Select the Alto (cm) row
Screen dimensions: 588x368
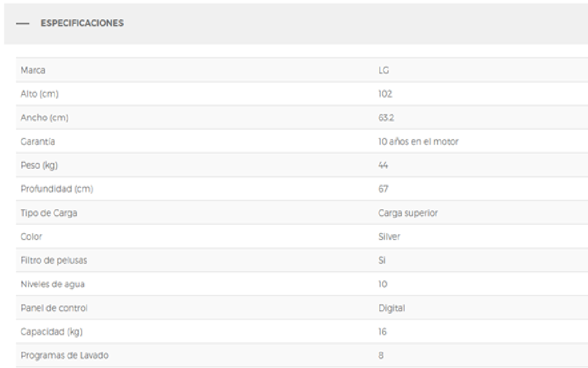coord(302,94)
